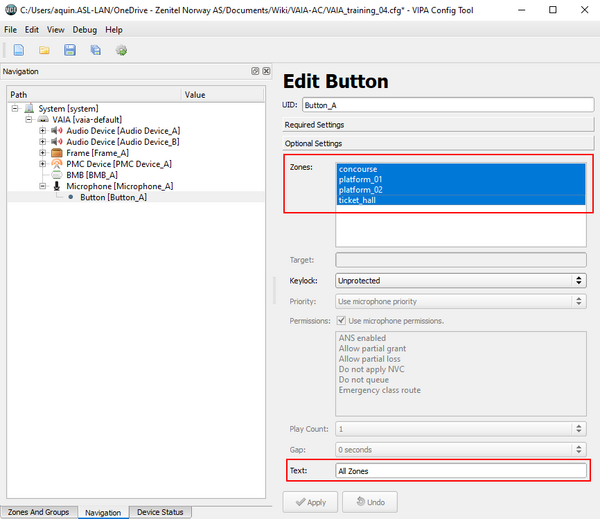600x519 pixels.
Task: Open the Debug menu
Action: coord(84,30)
